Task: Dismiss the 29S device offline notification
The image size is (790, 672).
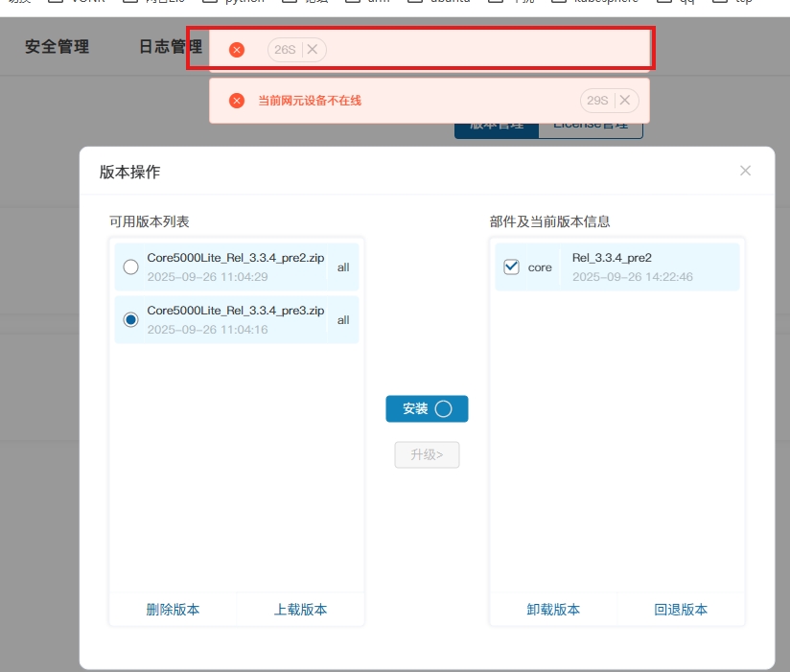Action: point(624,101)
